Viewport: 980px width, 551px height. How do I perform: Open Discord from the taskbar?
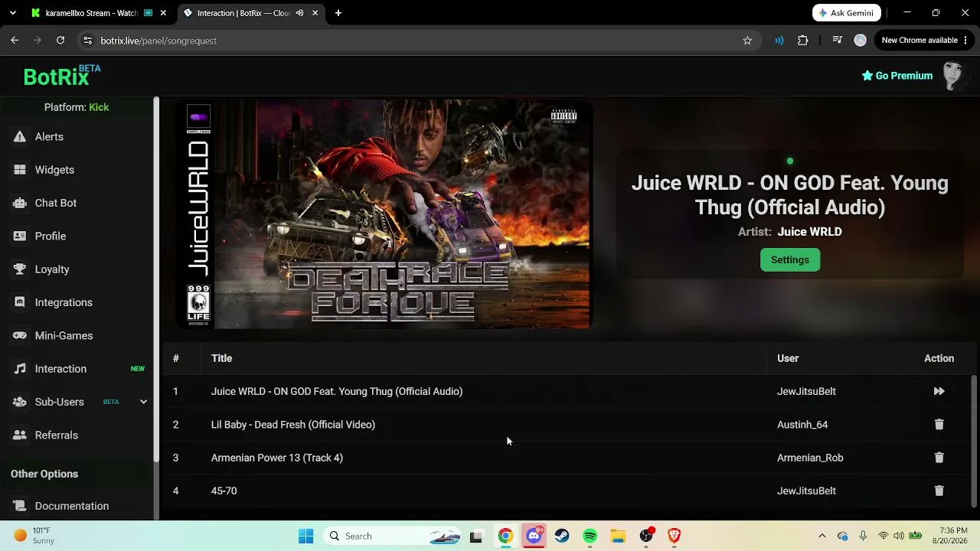534,536
